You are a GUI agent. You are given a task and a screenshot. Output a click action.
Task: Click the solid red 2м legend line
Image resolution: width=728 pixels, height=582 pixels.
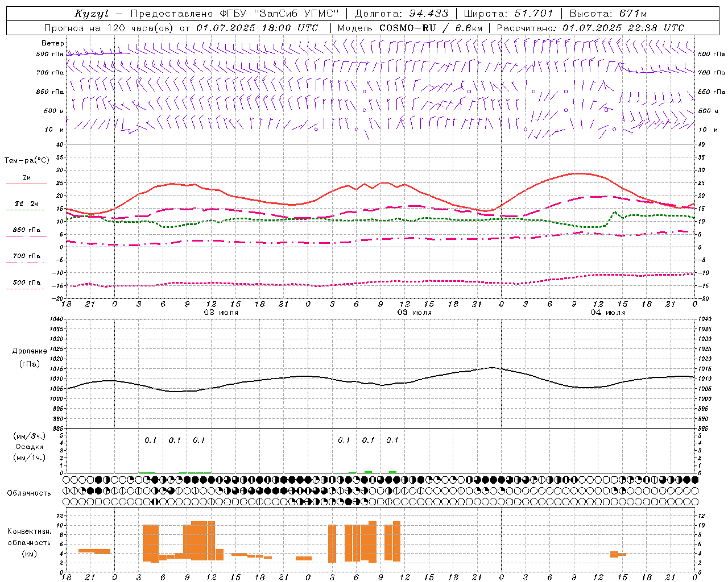pyautogui.click(x=26, y=184)
